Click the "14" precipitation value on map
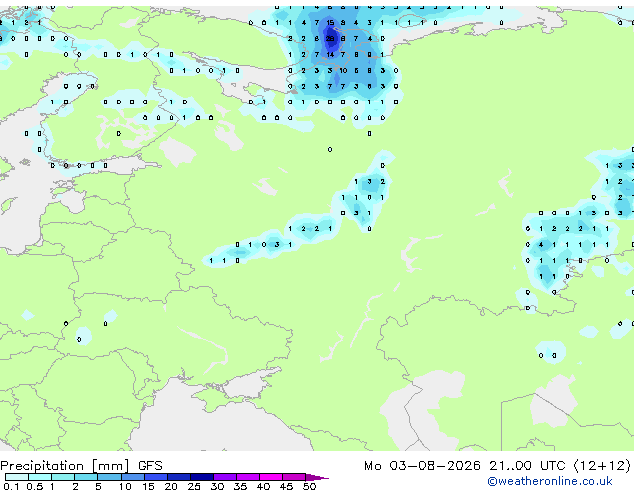Viewport: 634px width, 490px height. pyautogui.click(x=330, y=54)
